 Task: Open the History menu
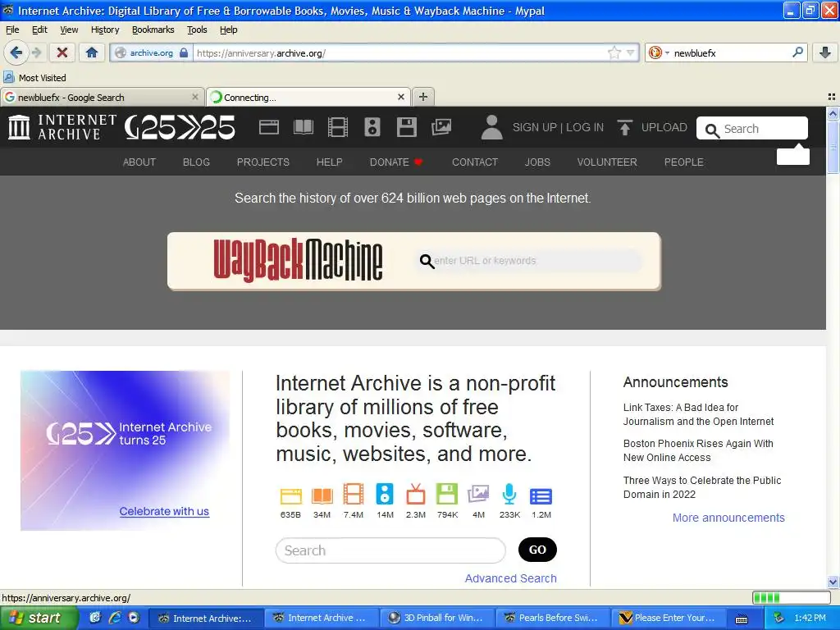[x=105, y=30]
